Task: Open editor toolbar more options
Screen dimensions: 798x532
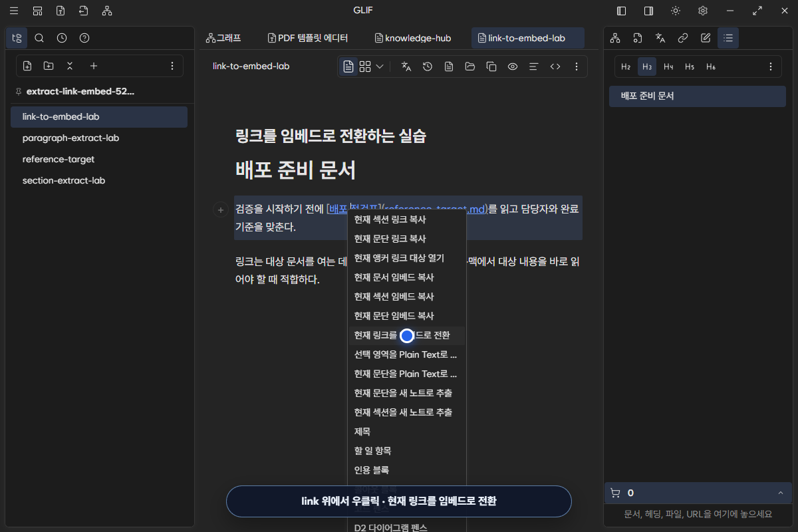Action: coord(577,66)
